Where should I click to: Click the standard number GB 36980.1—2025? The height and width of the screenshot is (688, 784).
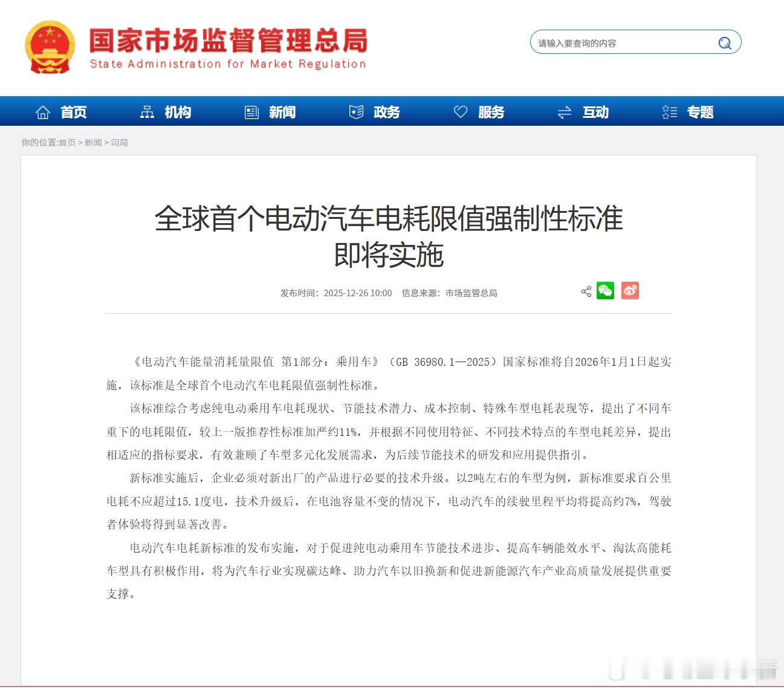tap(442, 362)
